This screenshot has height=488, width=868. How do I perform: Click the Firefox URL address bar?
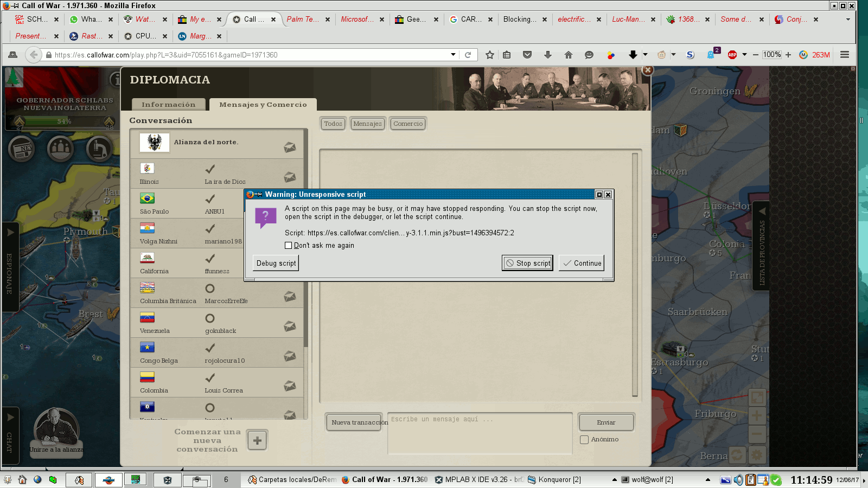(x=250, y=55)
